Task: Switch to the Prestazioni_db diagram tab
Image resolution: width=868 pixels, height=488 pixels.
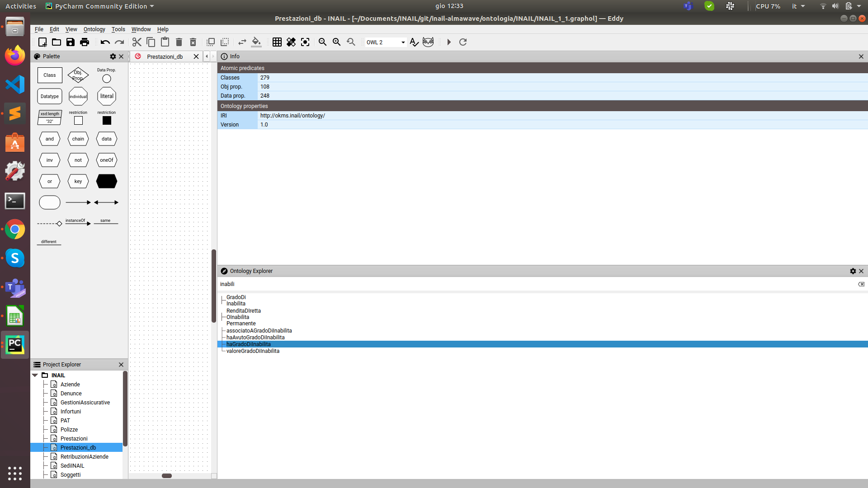Action: point(165,56)
